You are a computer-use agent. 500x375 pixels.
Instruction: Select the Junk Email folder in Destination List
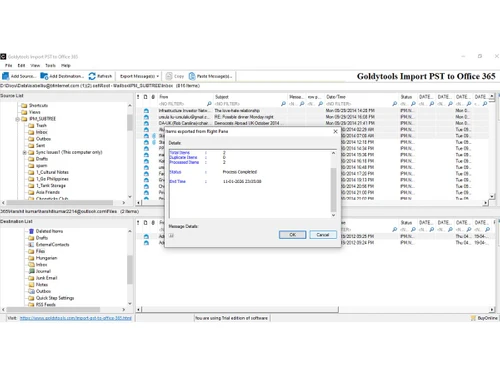(46, 278)
